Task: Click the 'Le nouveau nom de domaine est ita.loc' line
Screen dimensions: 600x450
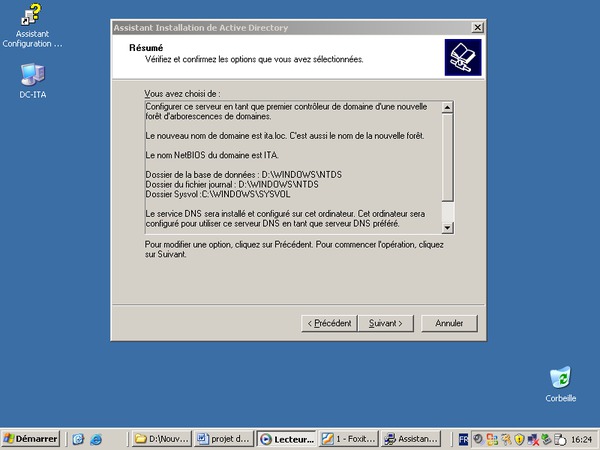Action: (285, 136)
